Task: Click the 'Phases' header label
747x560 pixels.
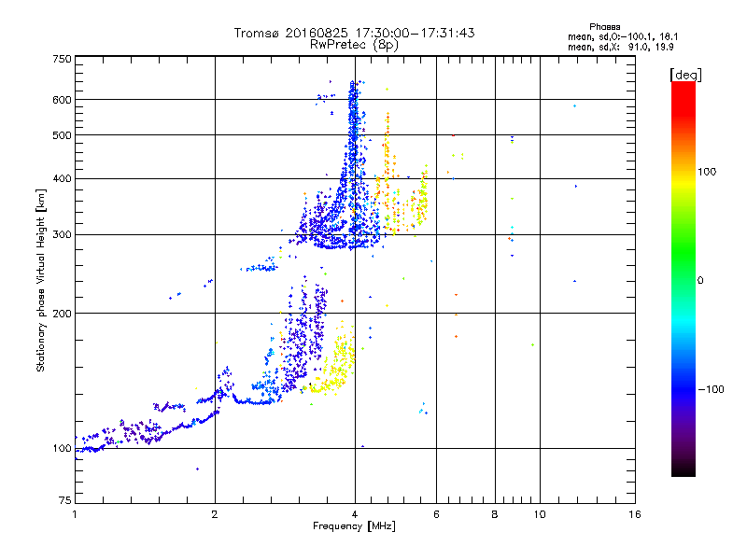Action: pos(604,27)
